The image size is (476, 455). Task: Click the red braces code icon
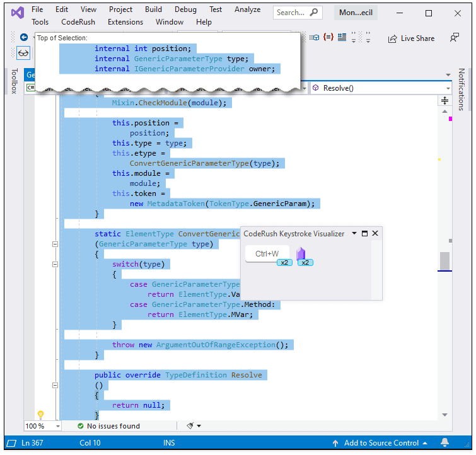(328, 37)
